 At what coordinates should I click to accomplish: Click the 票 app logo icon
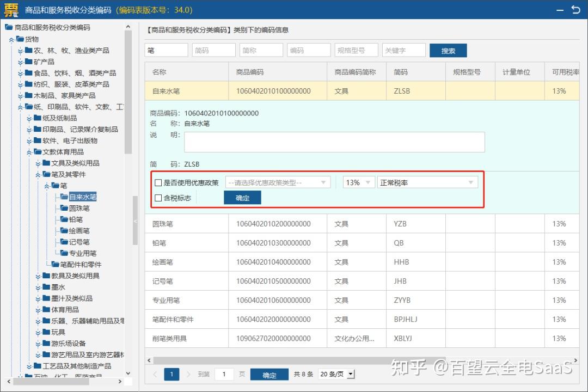[11, 10]
